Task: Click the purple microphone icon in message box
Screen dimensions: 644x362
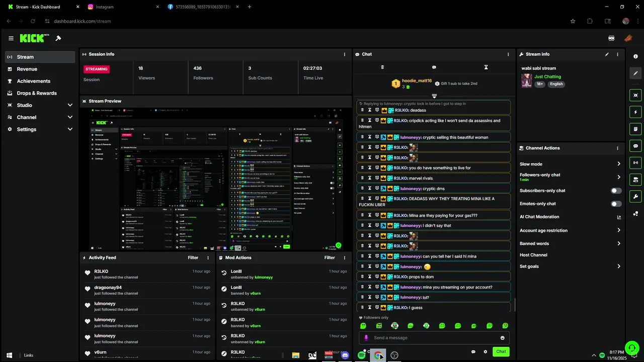Action: click(x=366, y=338)
